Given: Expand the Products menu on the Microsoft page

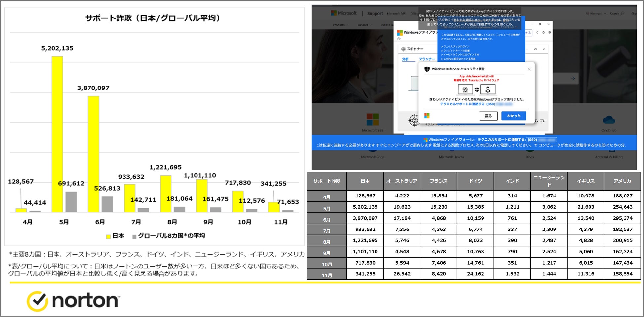Looking at the screenshot, I should [340, 25].
